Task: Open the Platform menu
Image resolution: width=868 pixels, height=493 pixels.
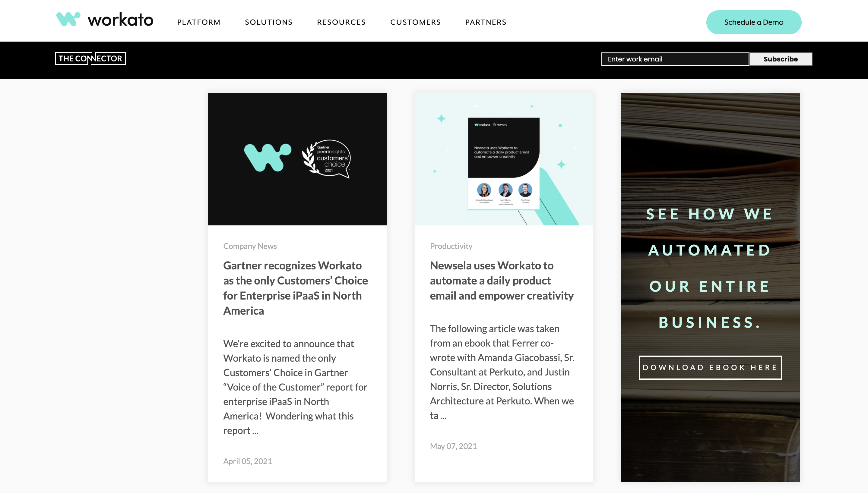Action: [x=199, y=22]
